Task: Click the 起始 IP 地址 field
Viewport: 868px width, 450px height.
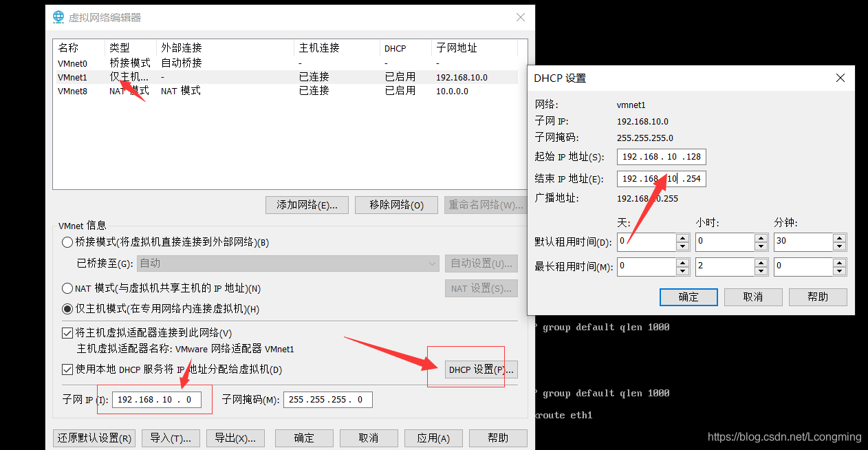Action: tap(662, 157)
